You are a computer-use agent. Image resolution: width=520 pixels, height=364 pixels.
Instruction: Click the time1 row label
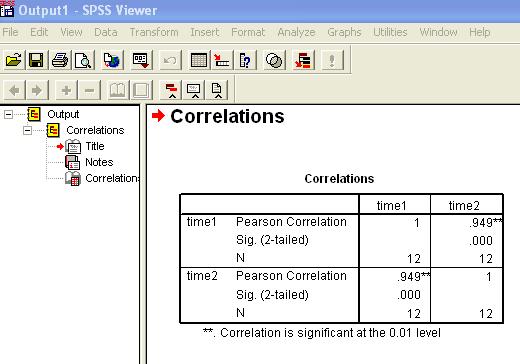tap(202, 222)
